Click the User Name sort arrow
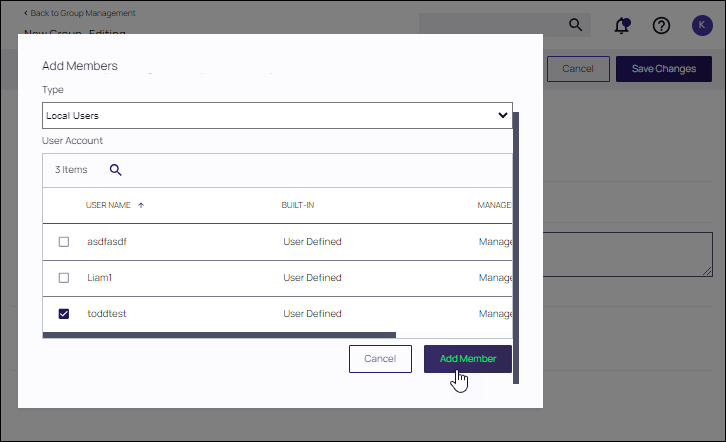The width and height of the screenshot is (726, 442). click(x=141, y=205)
